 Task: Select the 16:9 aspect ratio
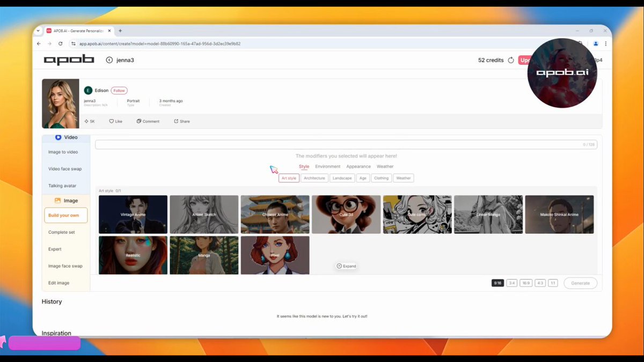[x=526, y=283]
